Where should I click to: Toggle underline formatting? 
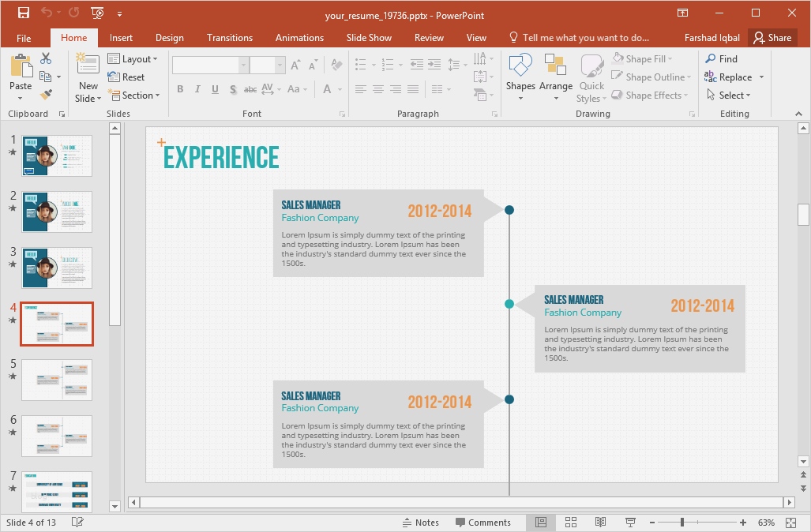(x=214, y=89)
